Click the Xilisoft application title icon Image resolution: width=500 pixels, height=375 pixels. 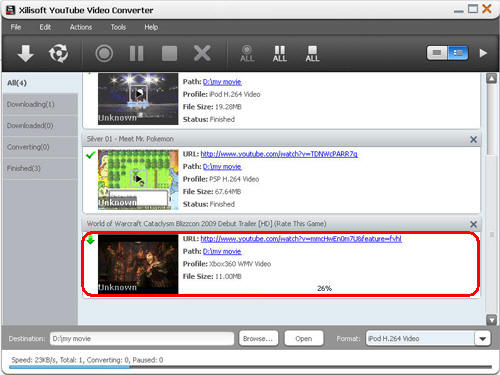click(x=10, y=10)
